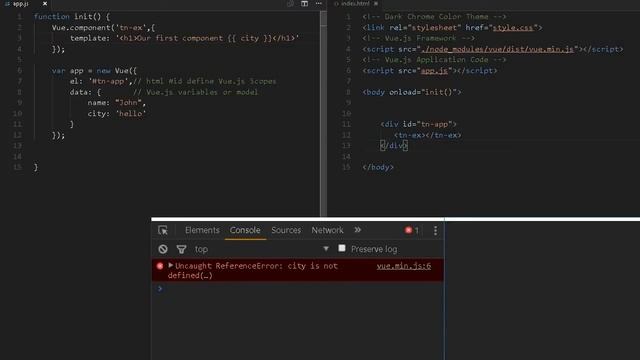This screenshot has width=640, height=360.
Task: Split the app.js editor
Action: point(304,4)
